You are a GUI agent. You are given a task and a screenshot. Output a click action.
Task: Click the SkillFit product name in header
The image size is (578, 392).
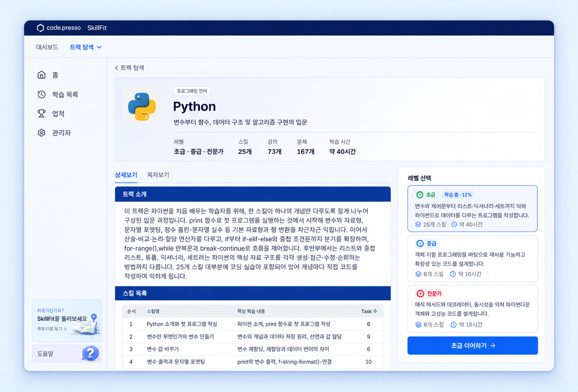click(97, 28)
